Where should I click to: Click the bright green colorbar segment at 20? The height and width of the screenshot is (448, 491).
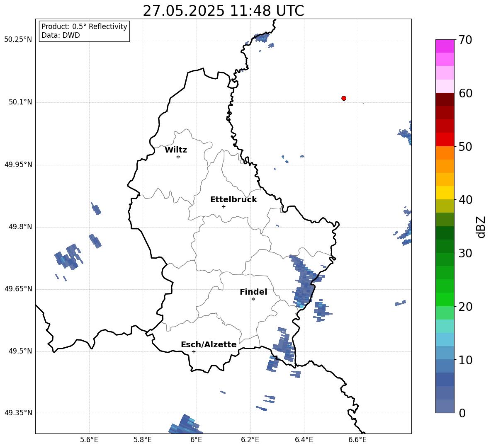(x=445, y=299)
